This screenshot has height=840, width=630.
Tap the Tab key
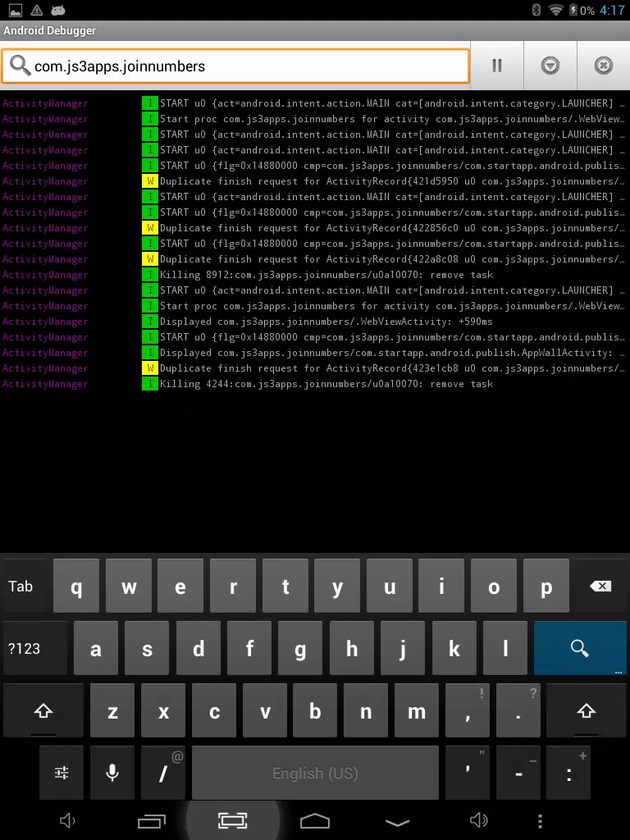tap(25, 586)
